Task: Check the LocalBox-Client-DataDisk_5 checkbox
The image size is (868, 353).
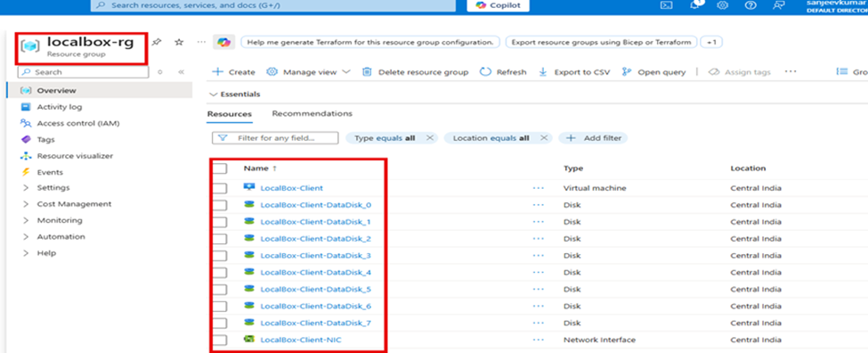Action: tap(220, 290)
